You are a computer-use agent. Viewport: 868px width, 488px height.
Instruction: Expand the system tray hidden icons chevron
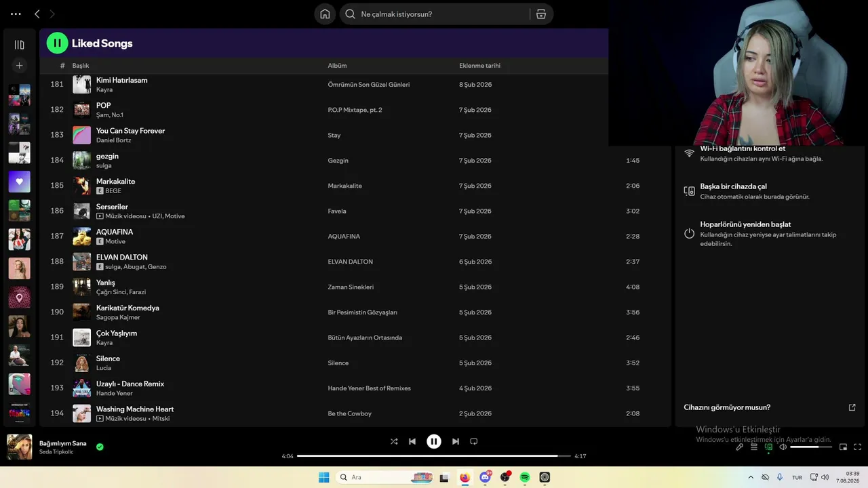point(751,477)
